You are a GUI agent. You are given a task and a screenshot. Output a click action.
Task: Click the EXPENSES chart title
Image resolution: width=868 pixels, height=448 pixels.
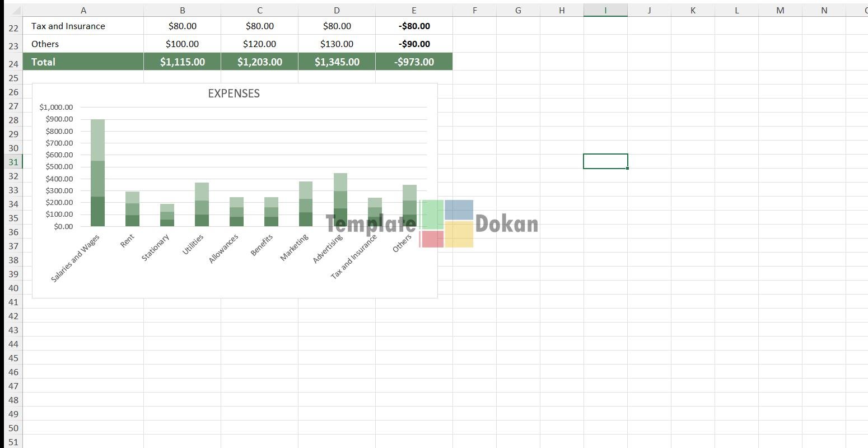[234, 94]
